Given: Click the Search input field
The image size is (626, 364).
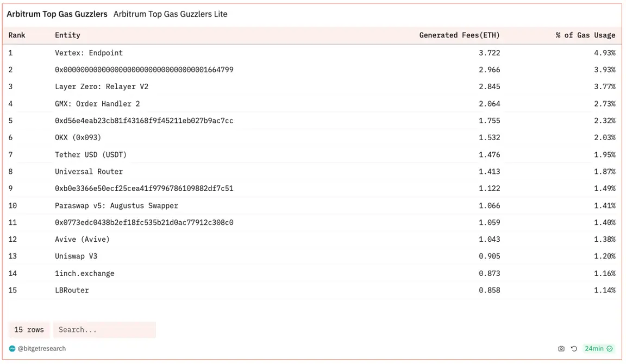Looking at the screenshot, I should point(104,330).
